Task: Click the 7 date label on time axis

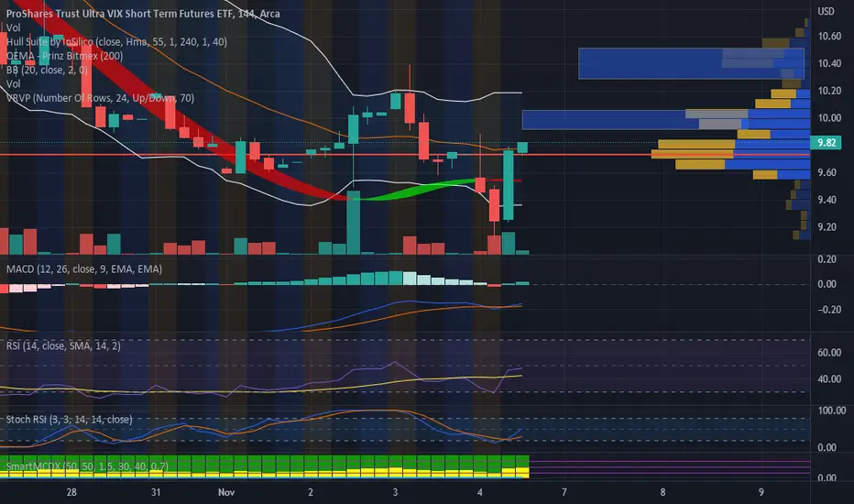Action: pyautogui.click(x=564, y=492)
